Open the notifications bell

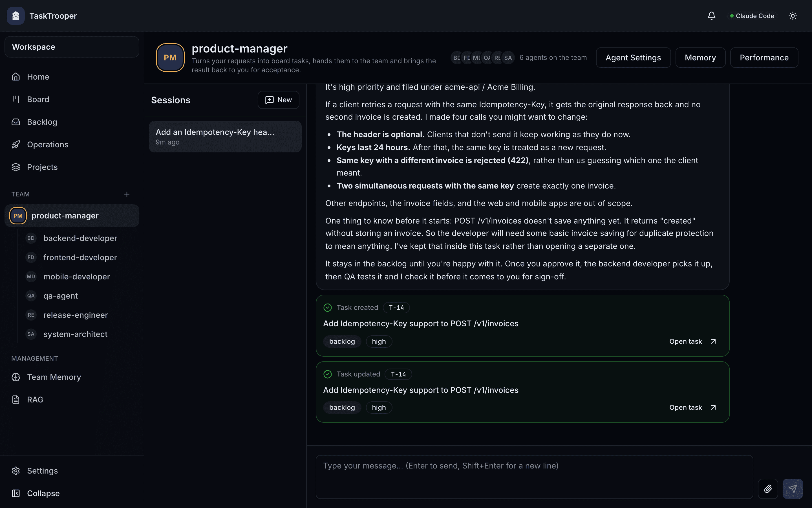pos(711,16)
